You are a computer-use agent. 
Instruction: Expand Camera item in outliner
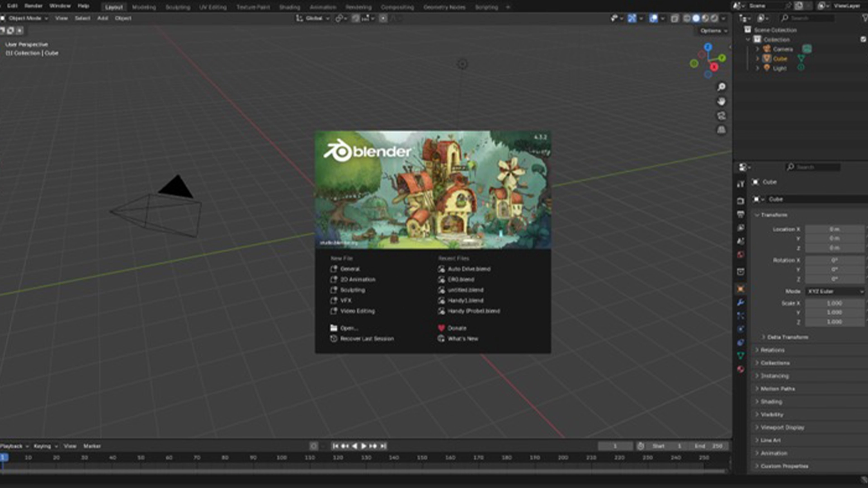pos(758,49)
